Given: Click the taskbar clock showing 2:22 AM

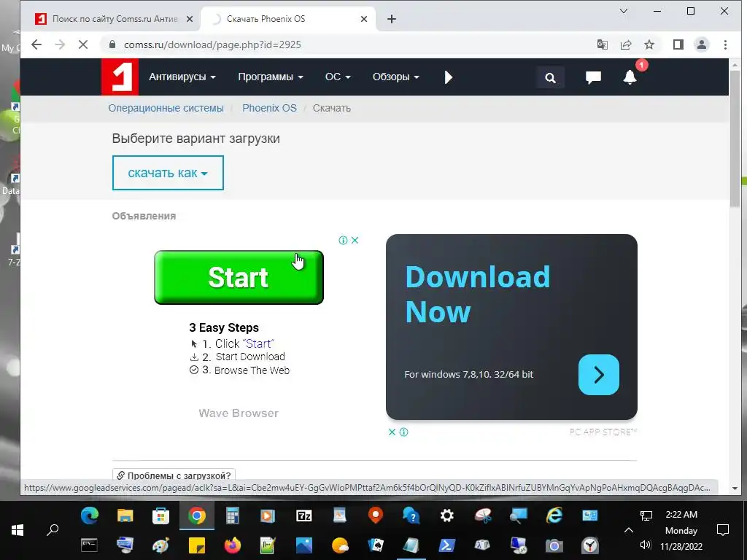Looking at the screenshot, I should 681,515.
